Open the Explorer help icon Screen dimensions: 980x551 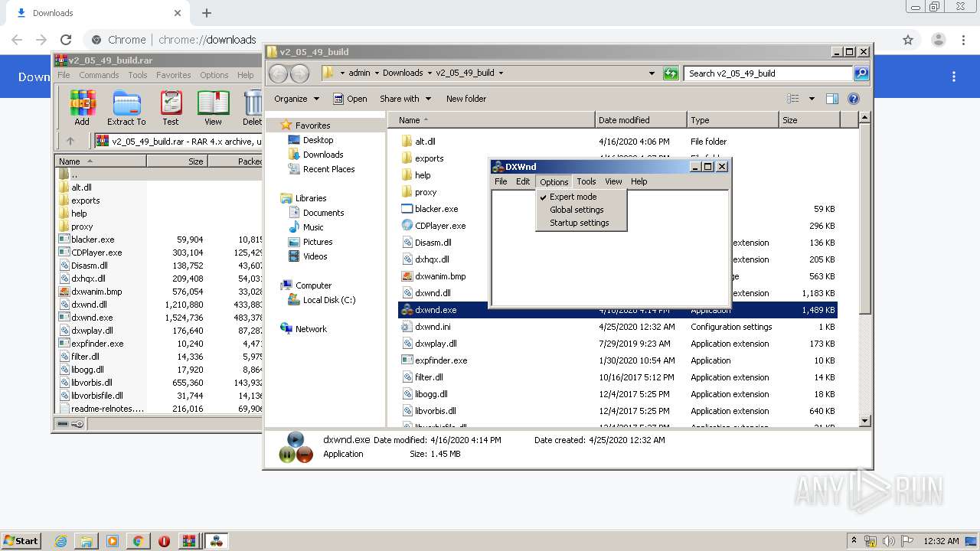tap(854, 99)
